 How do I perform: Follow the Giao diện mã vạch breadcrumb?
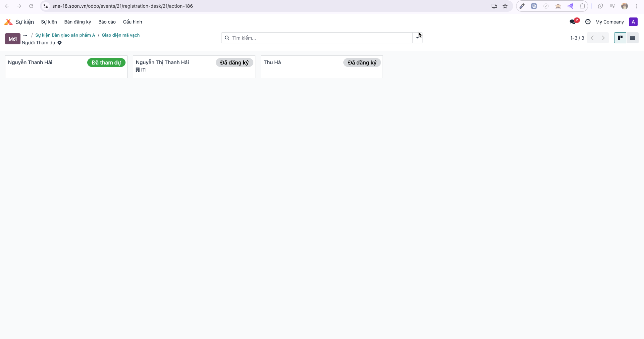coord(121,35)
